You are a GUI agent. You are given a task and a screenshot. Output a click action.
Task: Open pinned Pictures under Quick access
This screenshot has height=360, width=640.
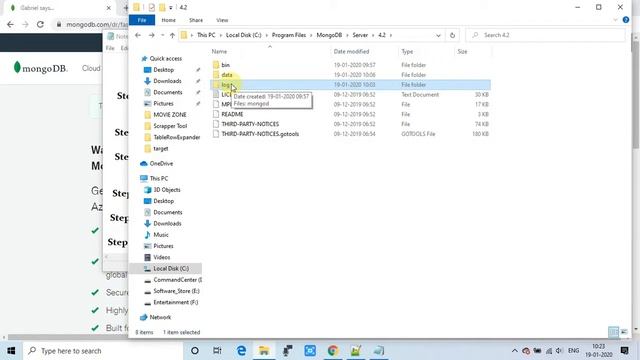163,104
